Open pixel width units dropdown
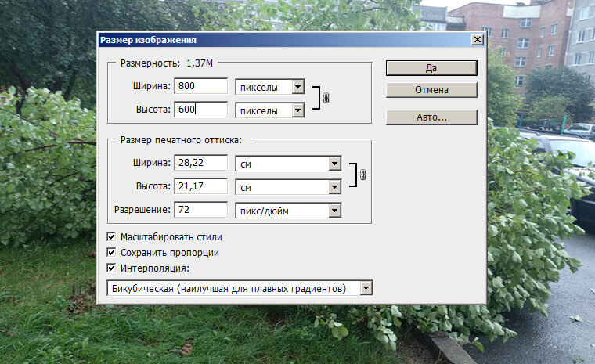595x364 pixels. 270,87
